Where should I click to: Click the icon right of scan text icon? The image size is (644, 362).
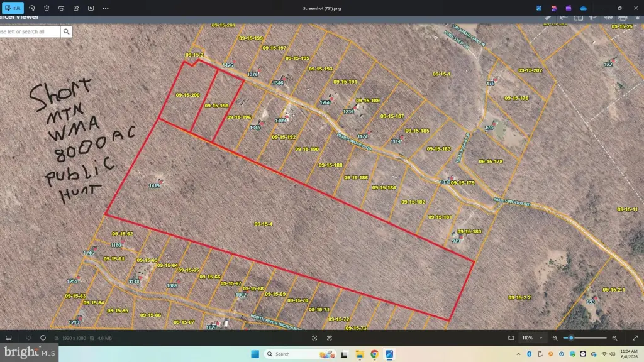pos(330,337)
